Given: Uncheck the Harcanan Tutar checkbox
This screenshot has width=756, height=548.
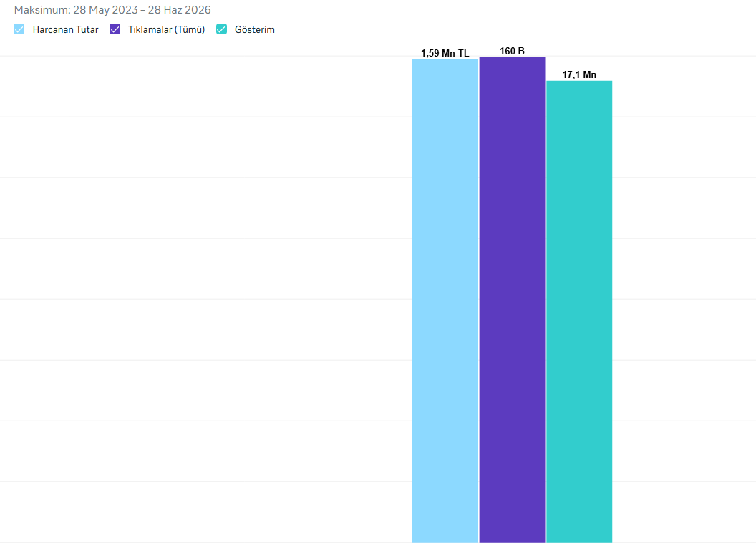Looking at the screenshot, I should click(19, 29).
